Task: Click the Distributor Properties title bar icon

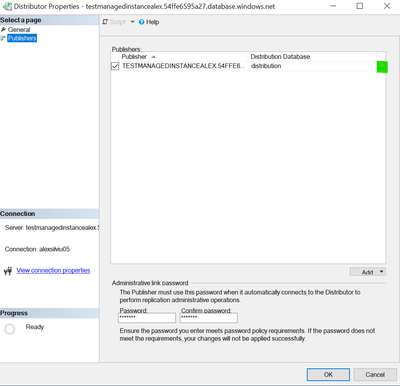Action: (x=7, y=6)
